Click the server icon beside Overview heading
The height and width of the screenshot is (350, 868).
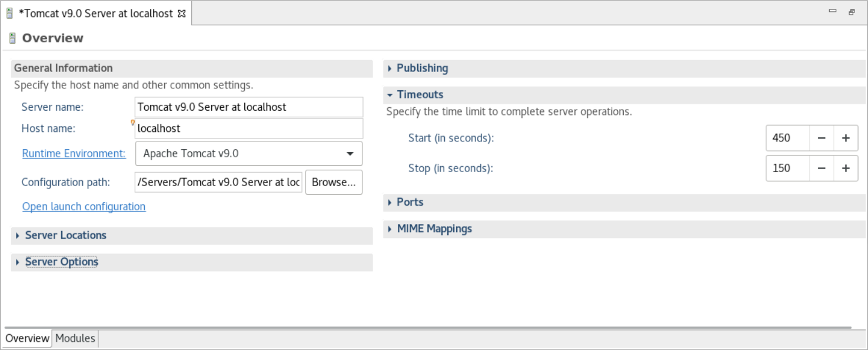12,38
